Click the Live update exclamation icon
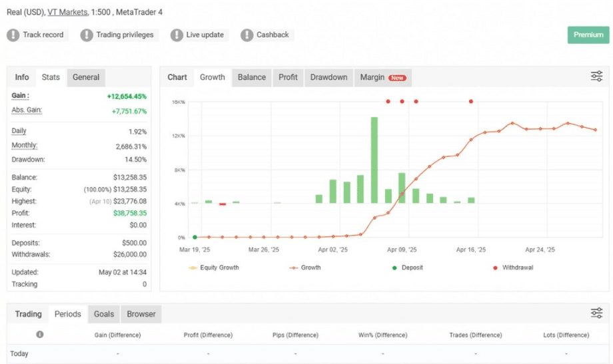 tap(177, 35)
